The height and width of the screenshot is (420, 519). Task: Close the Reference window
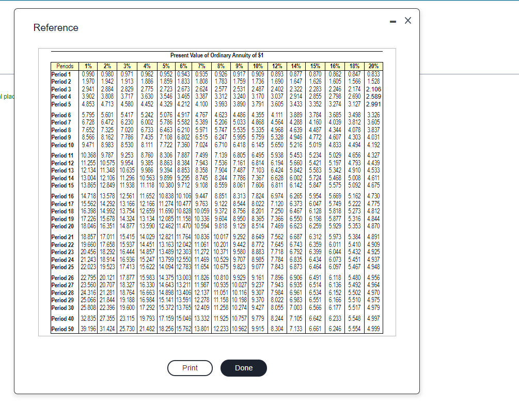(x=407, y=20)
